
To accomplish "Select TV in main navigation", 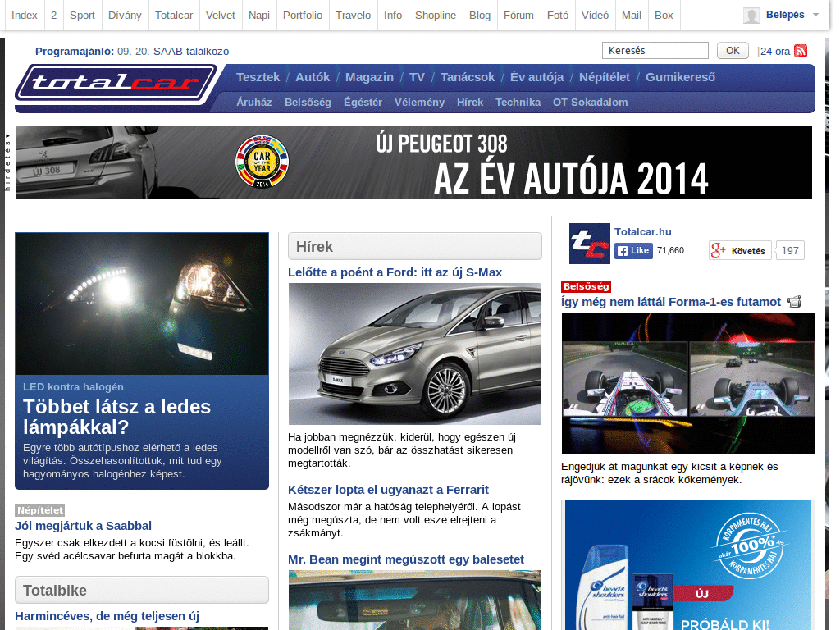I will click(x=417, y=77).
